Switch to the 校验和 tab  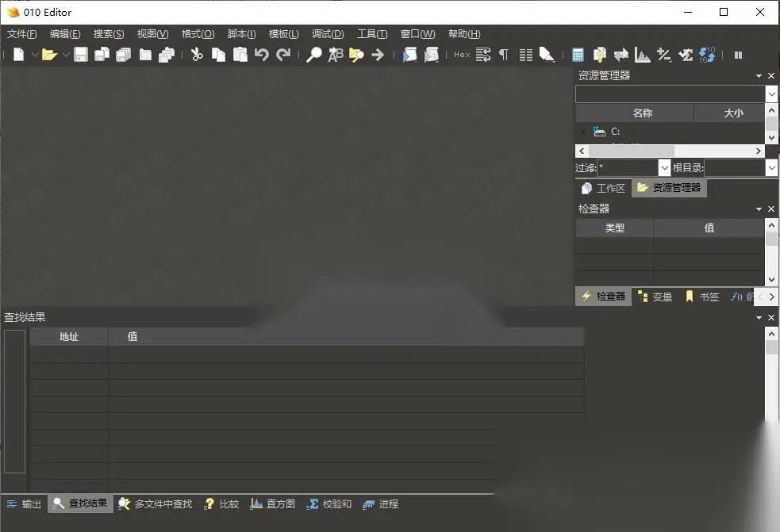tap(329, 503)
